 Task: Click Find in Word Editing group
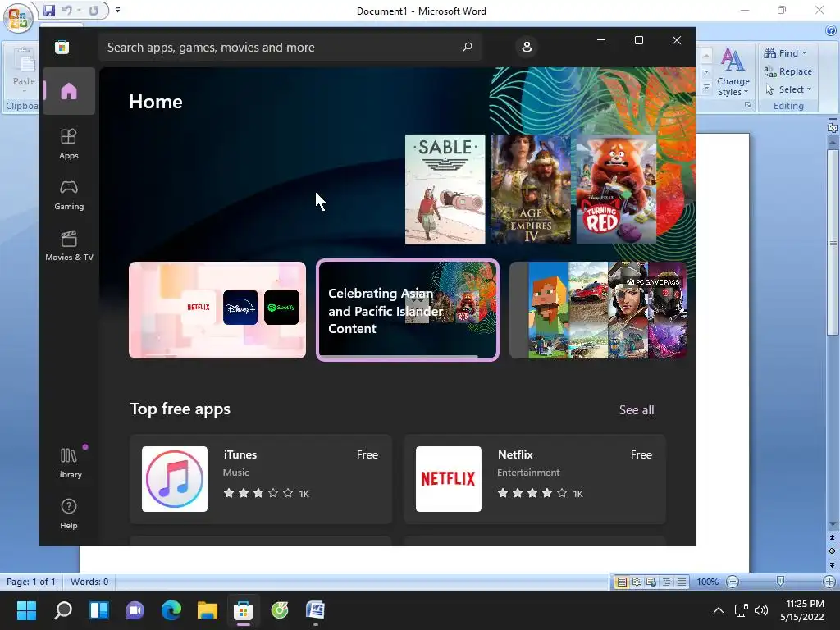[x=782, y=53]
